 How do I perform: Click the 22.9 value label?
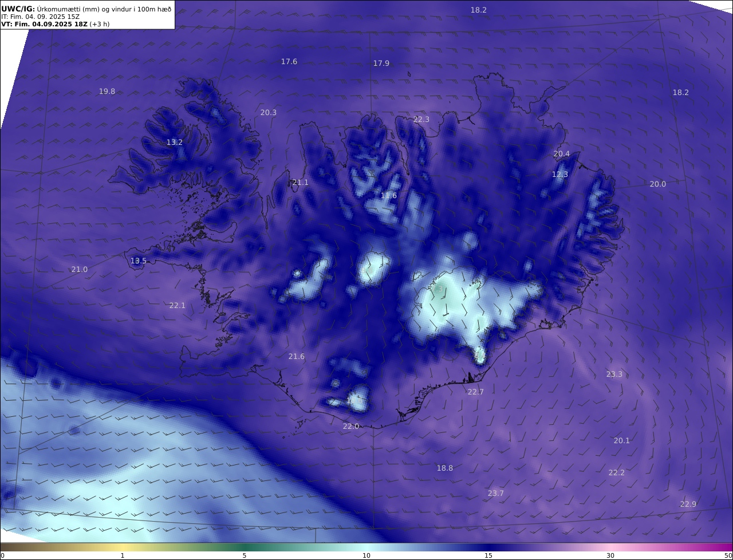[x=688, y=504]
